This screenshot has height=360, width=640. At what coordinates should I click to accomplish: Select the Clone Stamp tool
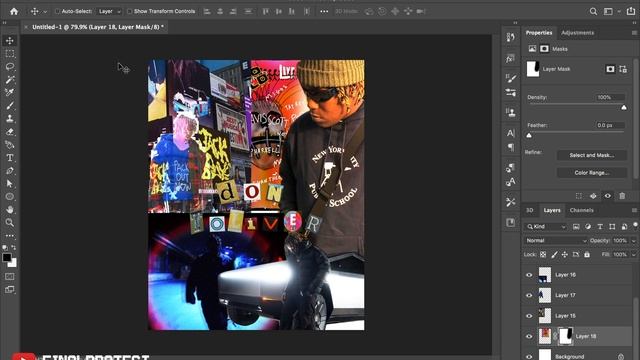10,119
